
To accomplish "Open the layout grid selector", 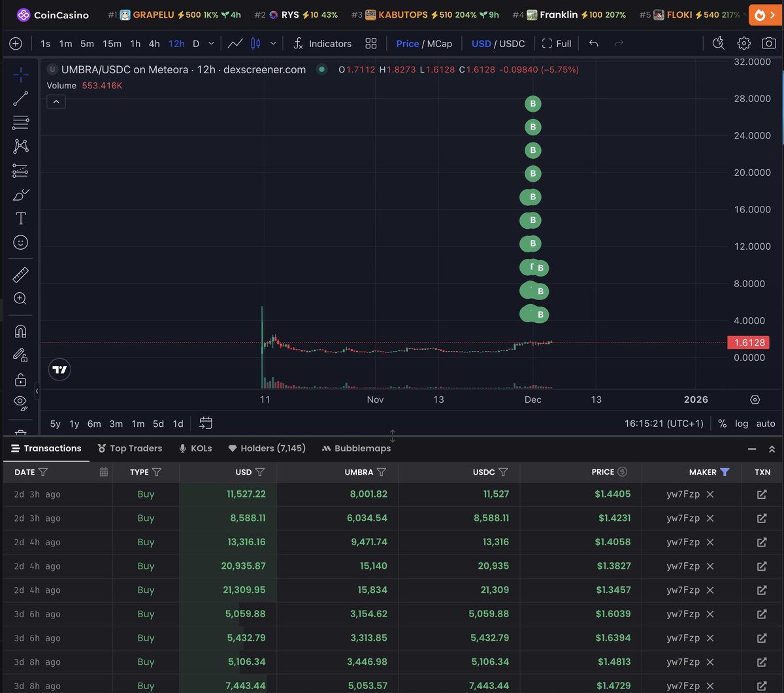I will pyautogui.click(x=371, y=44).
